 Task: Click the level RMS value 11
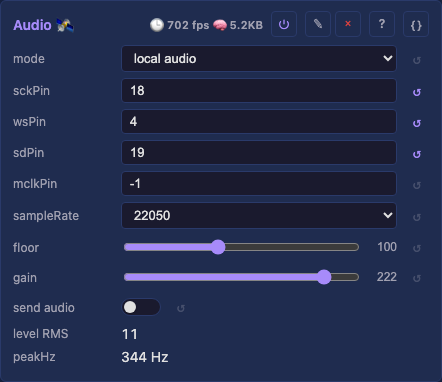point(130,334)
